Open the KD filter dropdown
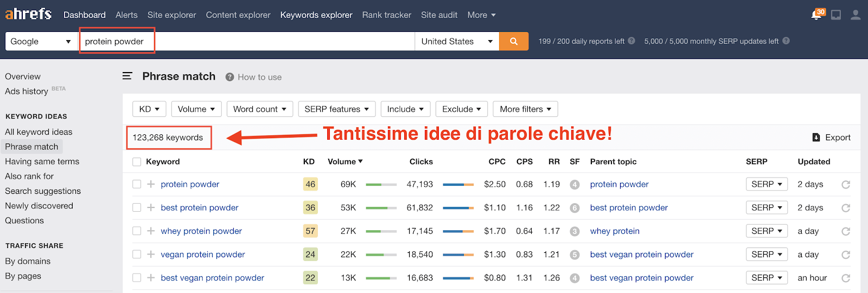The height and width of the screenshot is (293, 868). coord(149,109)
